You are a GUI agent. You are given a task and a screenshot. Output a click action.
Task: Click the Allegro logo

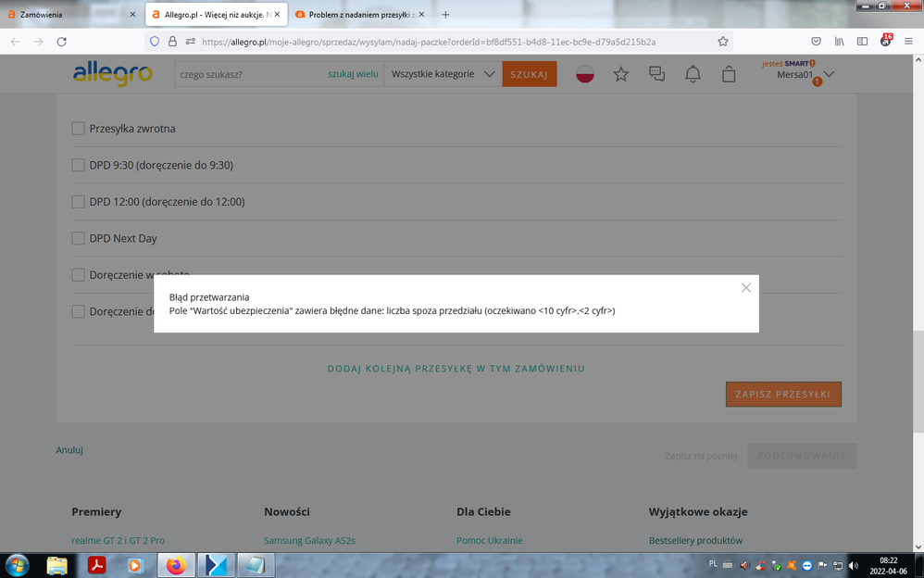113,73
